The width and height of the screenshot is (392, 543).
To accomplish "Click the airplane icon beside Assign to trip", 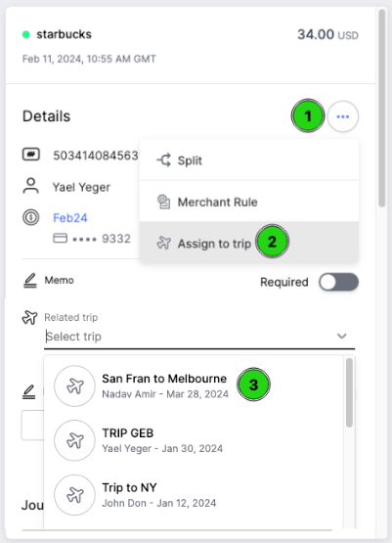I will (x=163, y=243).
